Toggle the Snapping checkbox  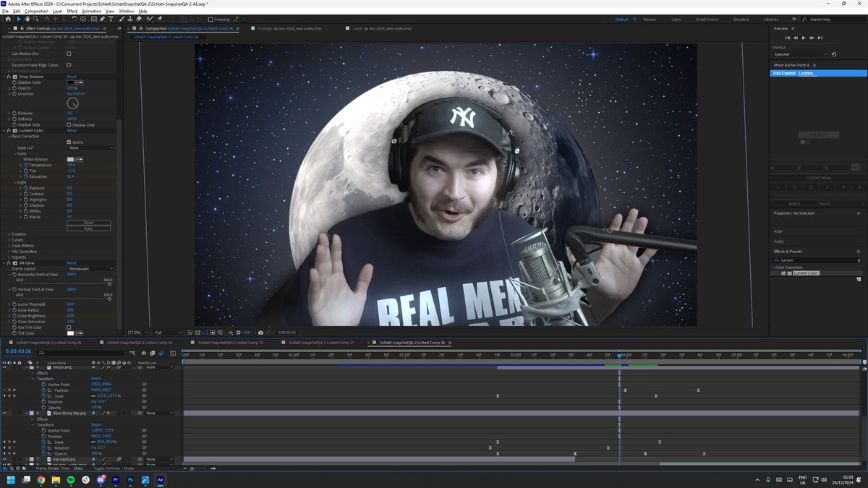point(210,20)
